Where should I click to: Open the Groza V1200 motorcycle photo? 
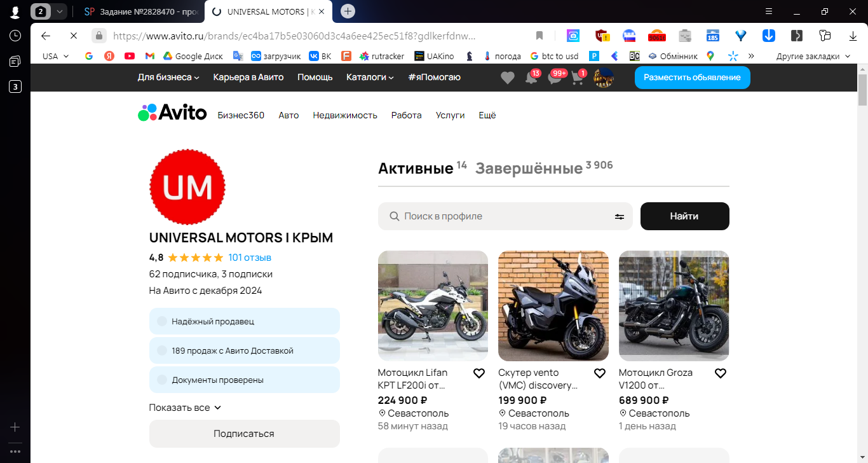pyautogui.click(x=674, y=306)
